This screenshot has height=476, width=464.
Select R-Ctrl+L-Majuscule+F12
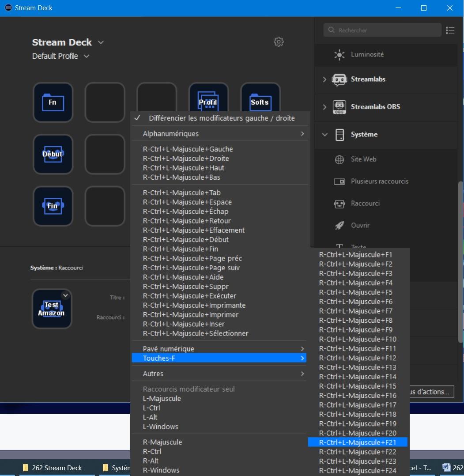(x=358, y=358)
